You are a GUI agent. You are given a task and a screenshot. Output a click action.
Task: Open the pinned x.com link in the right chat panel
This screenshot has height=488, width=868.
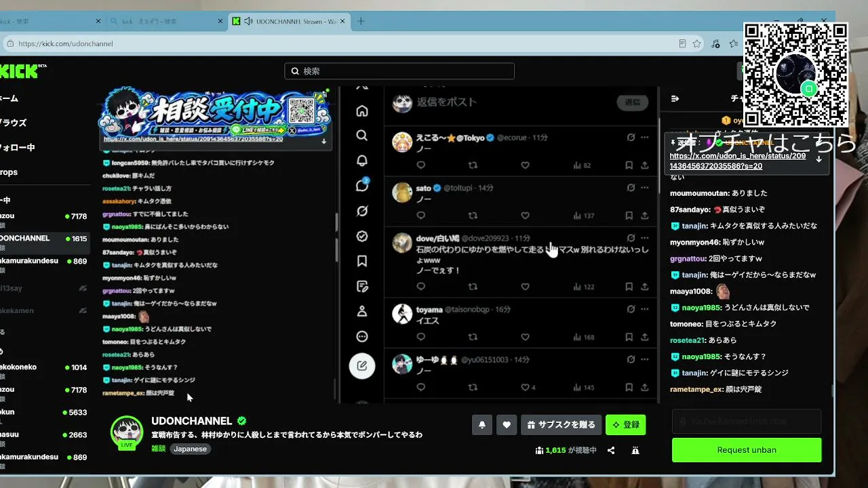pyautogui.click(x=738, y=161)
